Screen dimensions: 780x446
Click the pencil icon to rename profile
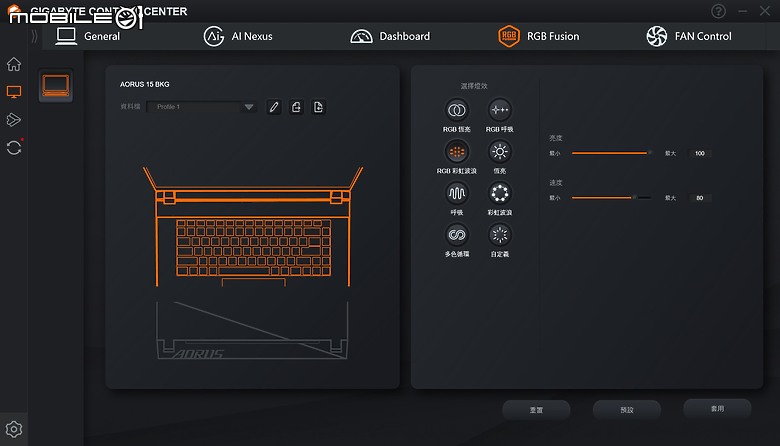tap(274, 107)
